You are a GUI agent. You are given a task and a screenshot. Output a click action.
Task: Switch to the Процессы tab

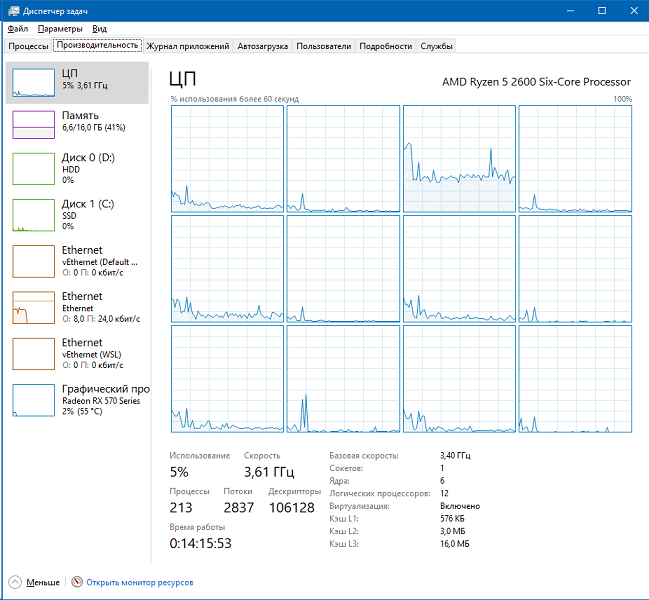tap(28, 46)
